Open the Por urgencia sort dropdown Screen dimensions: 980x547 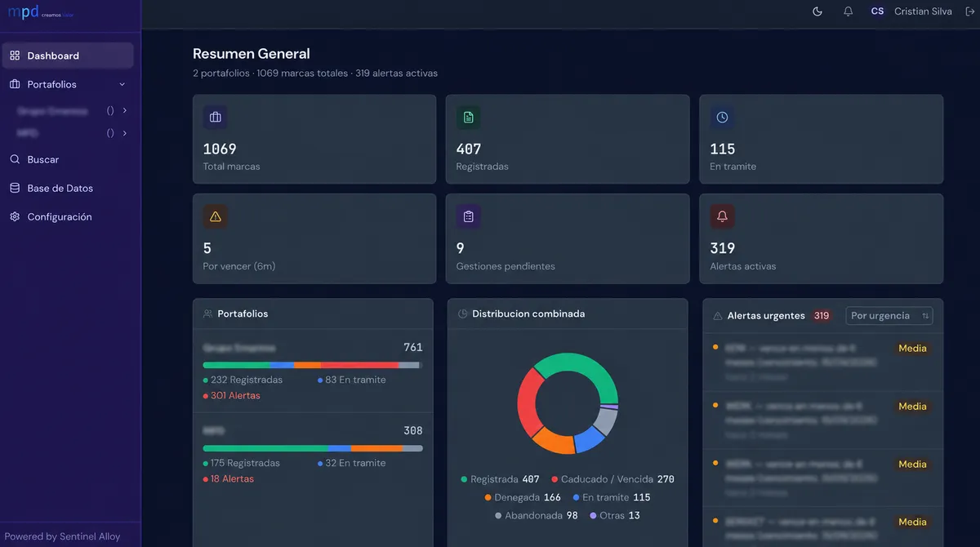889,316
